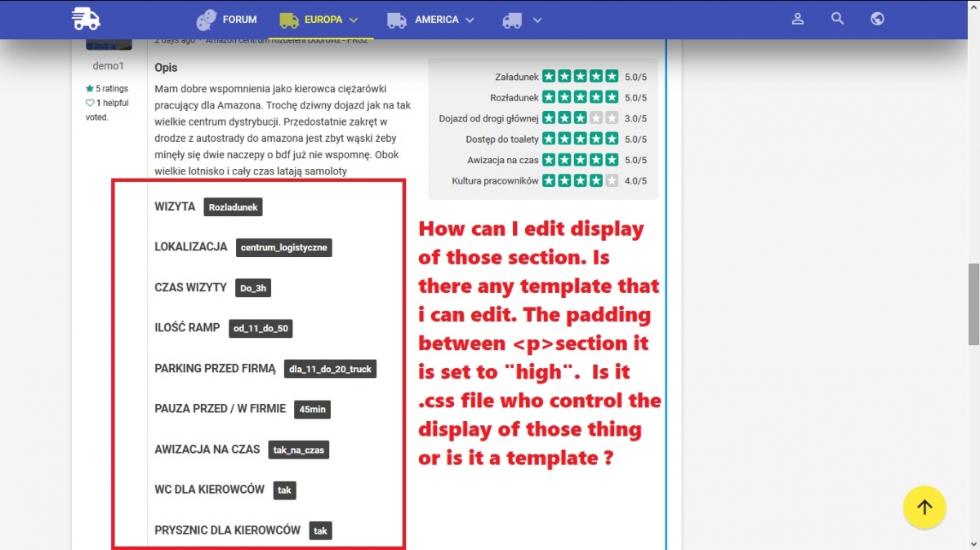Image resolution: width=980 pixels, height=550 pixels.
Task: Click the green star ratings icon under demo1
Action: coord(90,89)
